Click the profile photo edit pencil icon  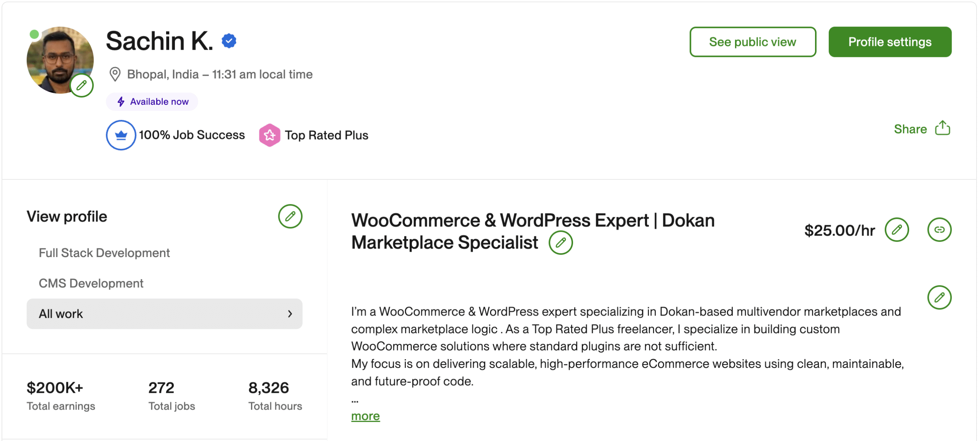tap(82, 85)
